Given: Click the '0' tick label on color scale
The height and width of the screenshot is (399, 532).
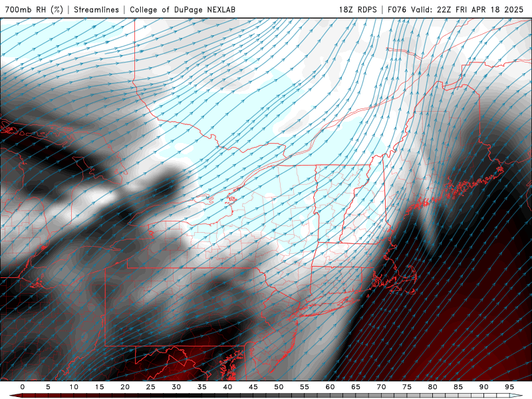Looking at the screenshot, I should 23,387.
